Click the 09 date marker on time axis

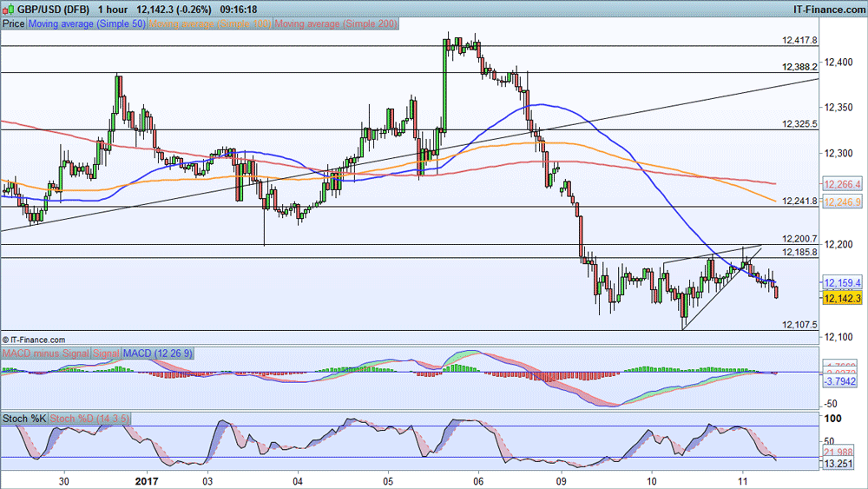(x=562, y=481)
